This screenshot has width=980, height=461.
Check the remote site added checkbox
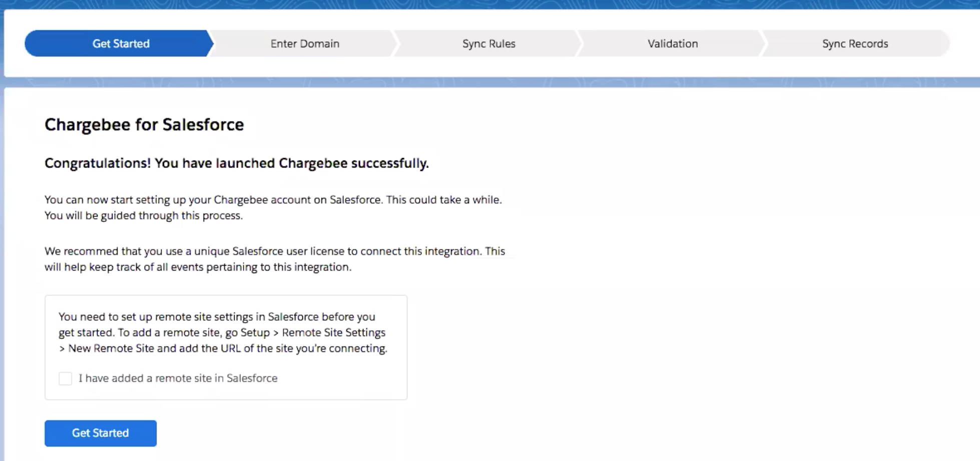[66, 378]
